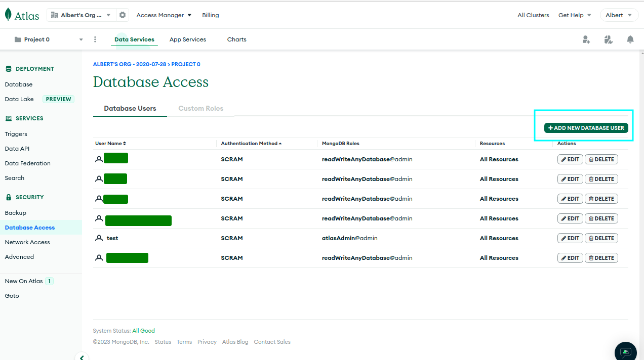The image size is (644, 360).
Task: Click the user icon beside test
Action: 99,238
